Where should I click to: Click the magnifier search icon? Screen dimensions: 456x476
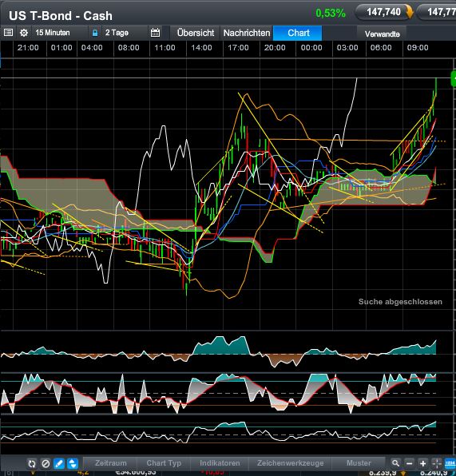click(395, 463)
